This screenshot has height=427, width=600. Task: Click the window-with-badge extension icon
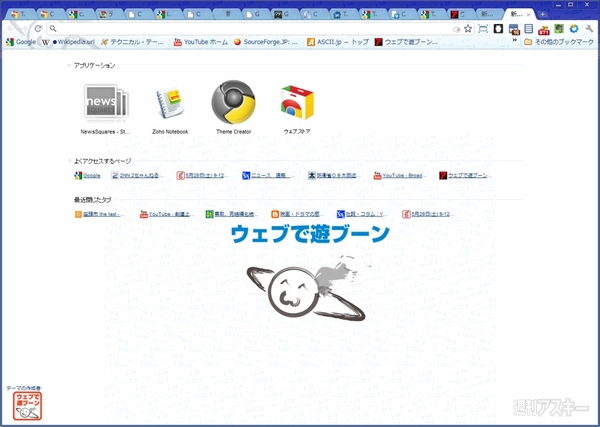(514, 29)
